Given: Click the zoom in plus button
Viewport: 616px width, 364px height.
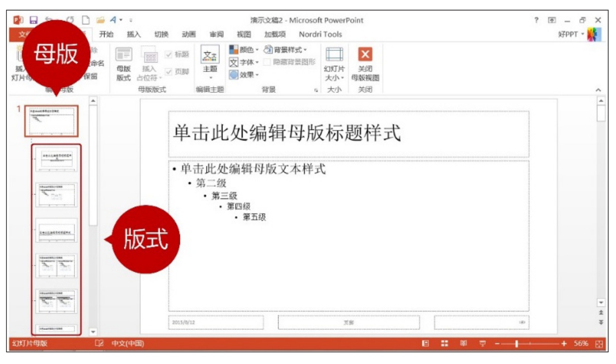Looking at the screenshot, I should click(564, 343).
